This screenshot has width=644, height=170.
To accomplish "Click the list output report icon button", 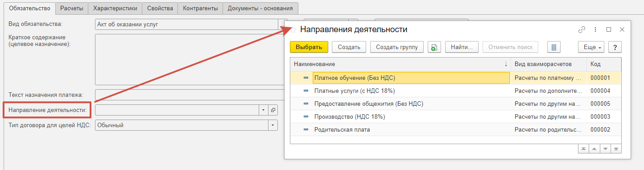I will 553,47.
